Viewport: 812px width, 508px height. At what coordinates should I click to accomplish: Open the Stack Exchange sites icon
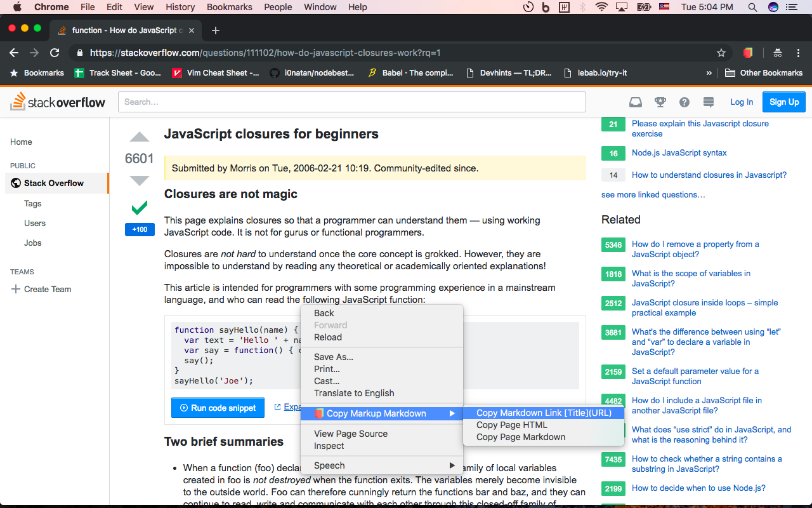click(x=709, y=102)
